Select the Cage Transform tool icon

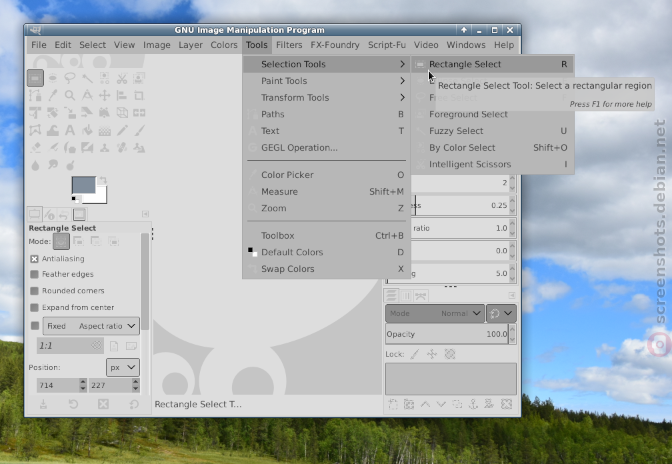[35, 130]
